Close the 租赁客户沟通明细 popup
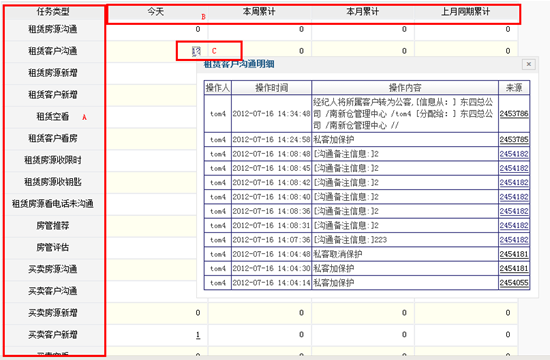The image size is (550, 360). click(x=529, y=64)
